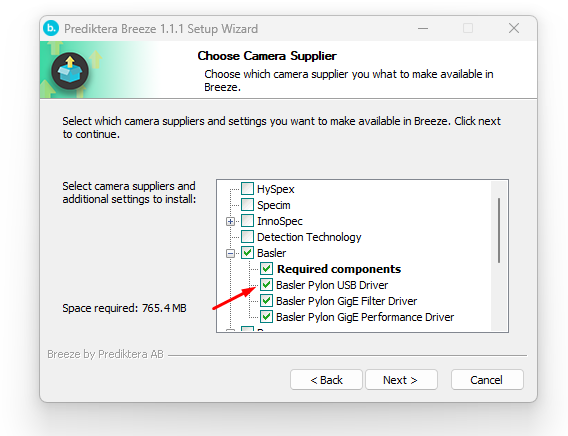Viewport: 568px width, 436px height.
Task: Uncheck Basler Pylon GigE Performance Driver
Action: point(266,316)
